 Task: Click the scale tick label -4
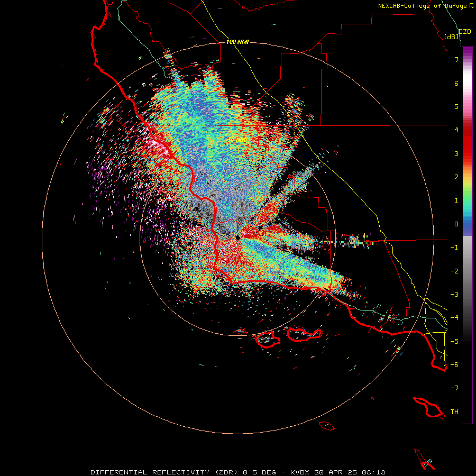coord(454,318)
